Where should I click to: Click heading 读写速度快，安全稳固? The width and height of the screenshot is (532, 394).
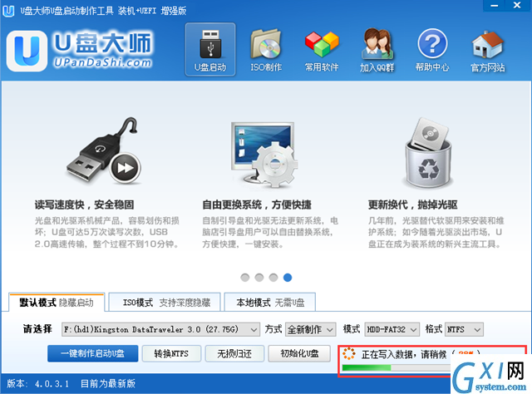[85, 205]
